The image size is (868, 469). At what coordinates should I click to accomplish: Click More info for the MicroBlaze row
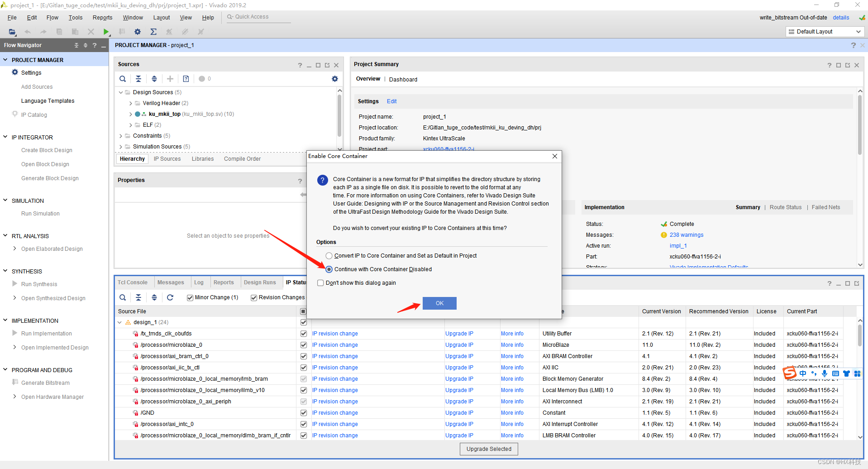pyautogui.click(x=512, y=345)
